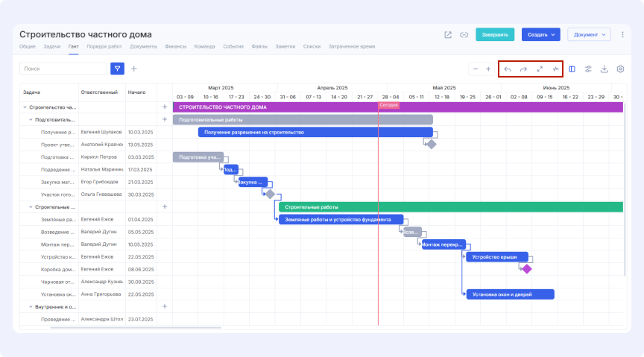Open the Списки tab
644x357 pixels.
click(312, 46)
